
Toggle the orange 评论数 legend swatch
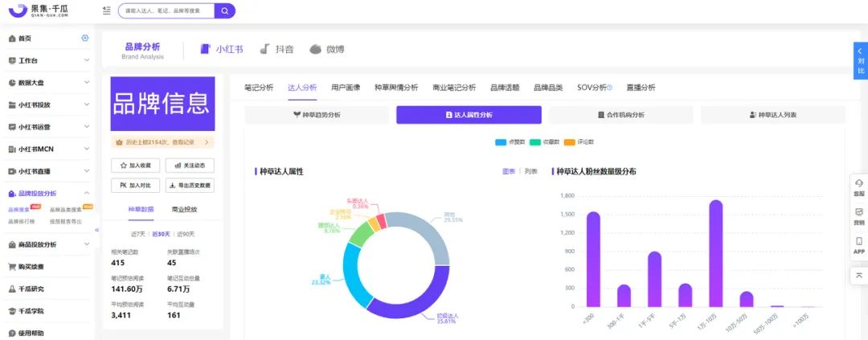[x=569, y=142]
